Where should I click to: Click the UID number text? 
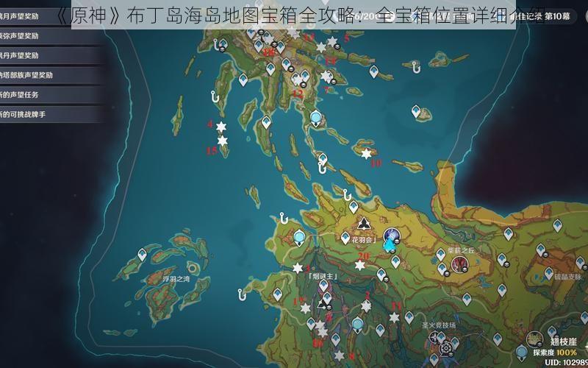click(566, 363)
